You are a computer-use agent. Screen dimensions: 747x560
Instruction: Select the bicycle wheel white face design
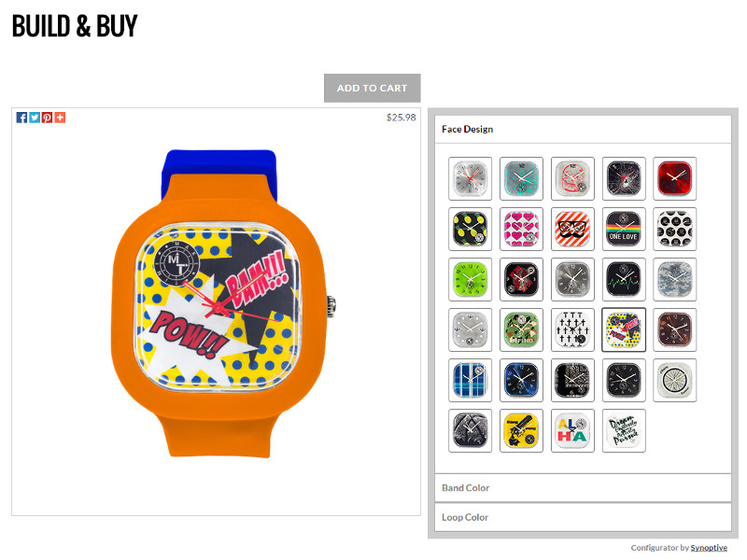point(674,381)
